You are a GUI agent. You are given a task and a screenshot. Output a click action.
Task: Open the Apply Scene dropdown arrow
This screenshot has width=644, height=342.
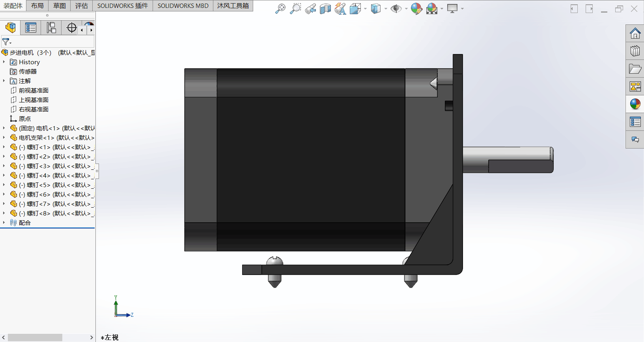coord(442,9)
